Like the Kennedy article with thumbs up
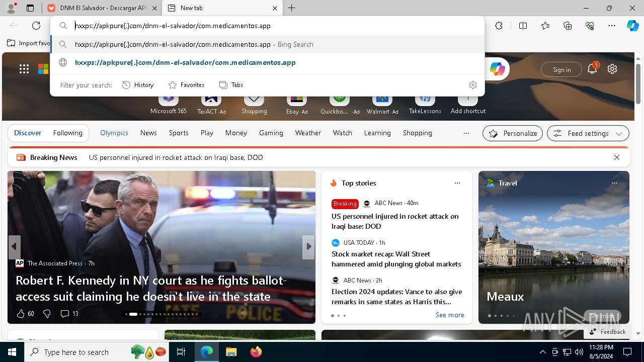The image size is (644, 362). pos(21,314)
